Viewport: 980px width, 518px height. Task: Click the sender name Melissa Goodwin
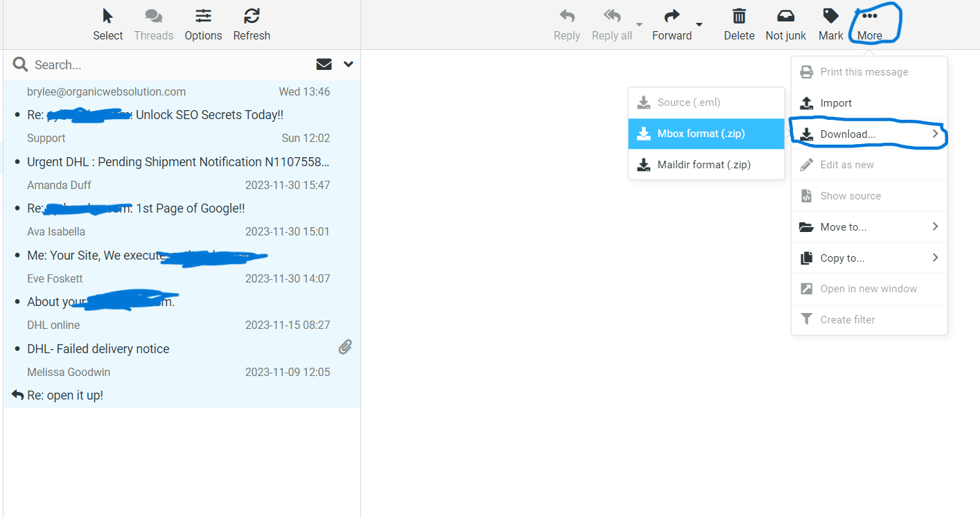tap(69, 372)
